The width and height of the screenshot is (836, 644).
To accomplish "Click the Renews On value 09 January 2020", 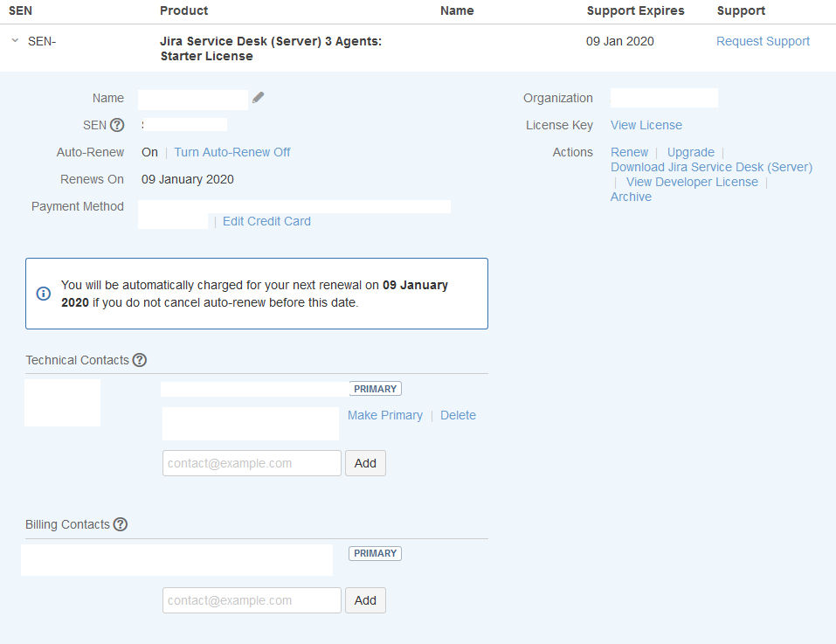I will 188,180.
